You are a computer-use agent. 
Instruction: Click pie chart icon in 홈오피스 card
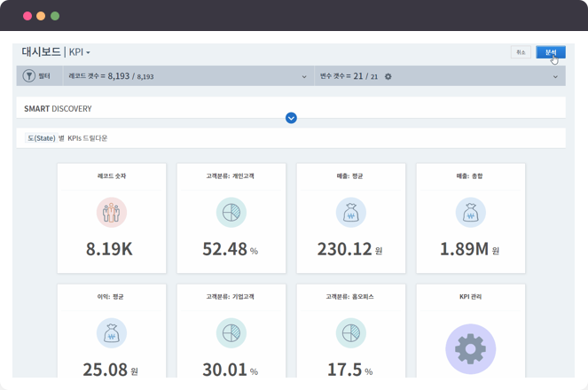pyautogui.click(x=351, y=333)
